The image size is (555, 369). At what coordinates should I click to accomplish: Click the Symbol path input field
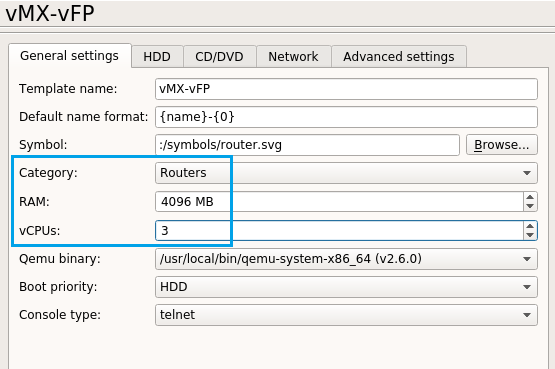307,145
